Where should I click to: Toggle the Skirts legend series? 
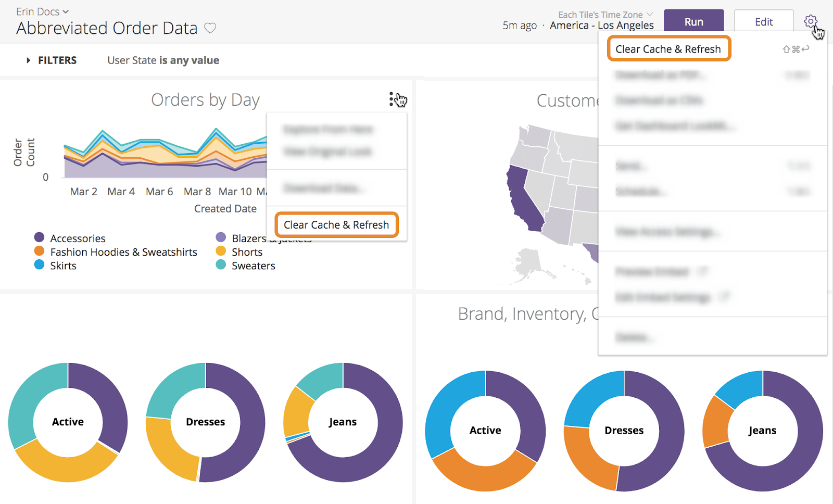(x=40, y=265)
